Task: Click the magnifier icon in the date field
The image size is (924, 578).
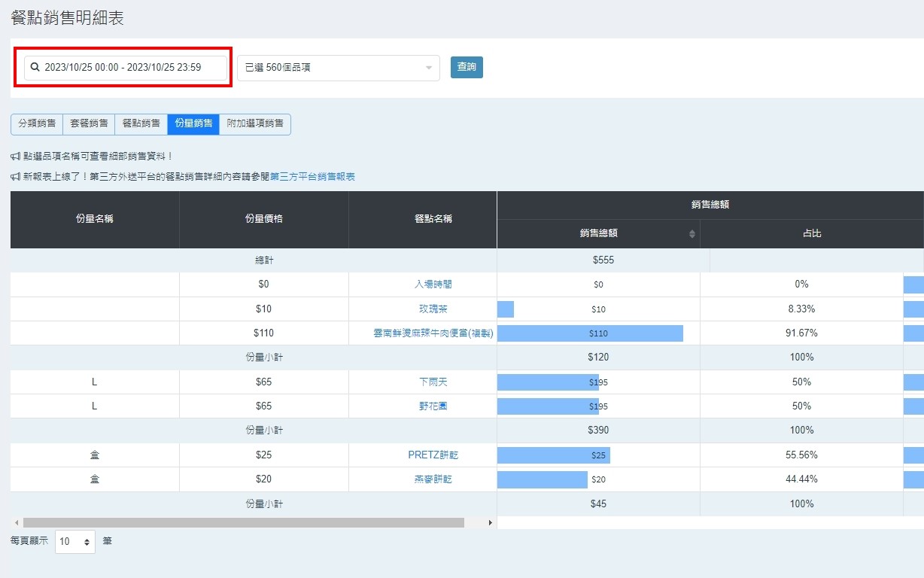Action: pos(35,68)
